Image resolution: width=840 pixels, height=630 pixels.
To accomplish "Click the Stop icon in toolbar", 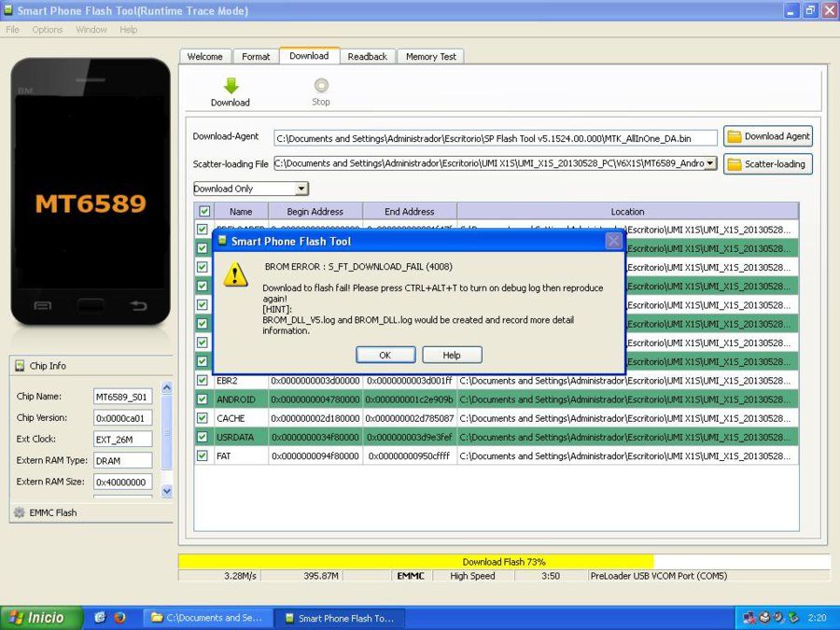I will point(321,85).
